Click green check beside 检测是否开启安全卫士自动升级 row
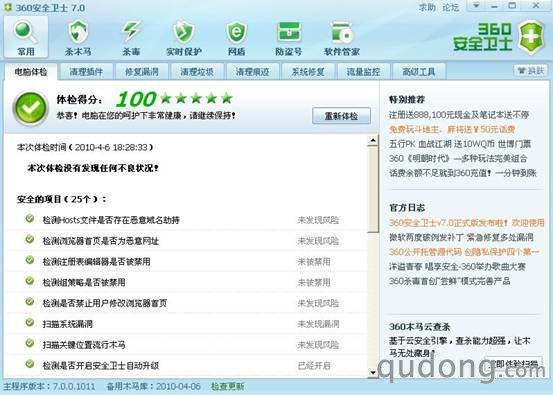The image size is (553, 395). pyautogui.click(x=30, y=364)
